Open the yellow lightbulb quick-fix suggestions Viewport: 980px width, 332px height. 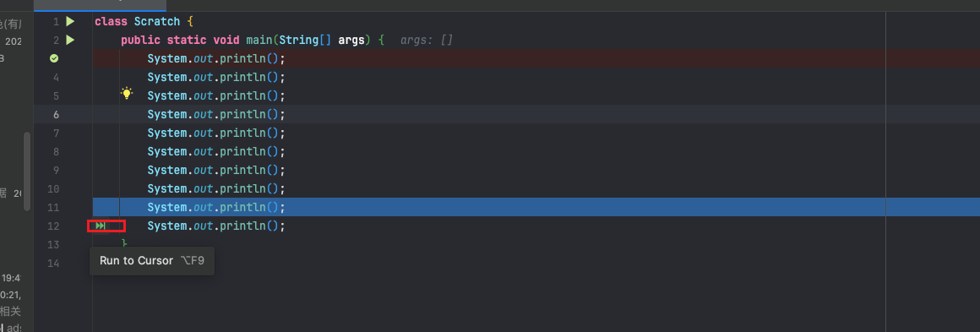(127, 95)
